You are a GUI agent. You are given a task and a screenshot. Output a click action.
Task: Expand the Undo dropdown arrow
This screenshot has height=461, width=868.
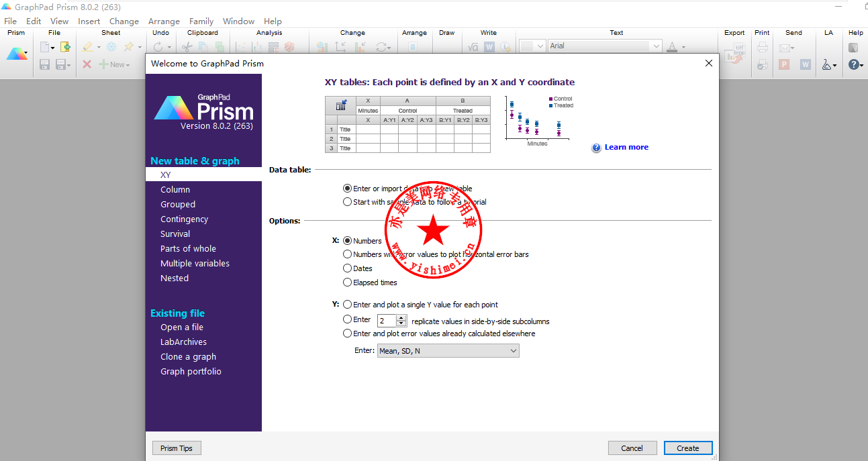coord(168,47)
